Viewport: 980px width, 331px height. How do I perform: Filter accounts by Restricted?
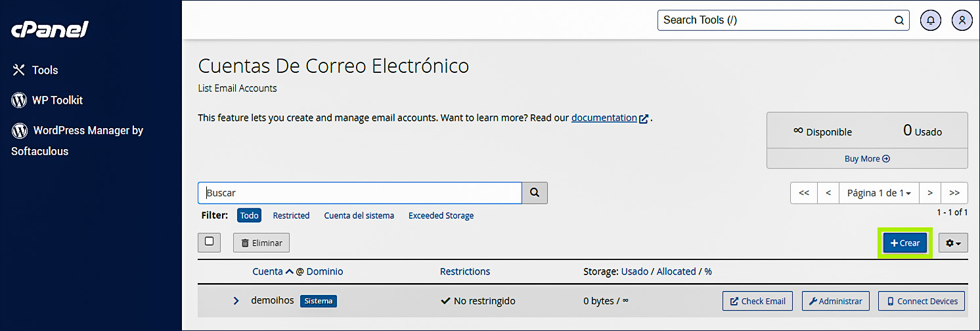(291, 215)
